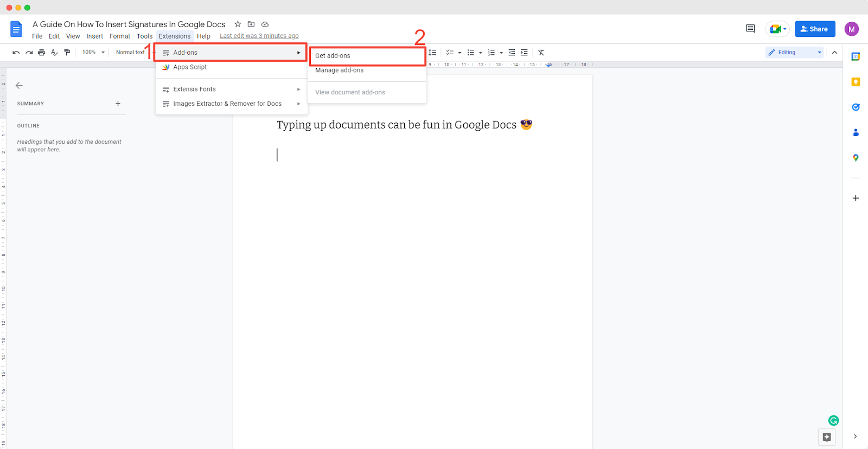Viewport: 868px width, 449px height.
Task: Close the Extensions menu
Action: click(x=175, y=36)
